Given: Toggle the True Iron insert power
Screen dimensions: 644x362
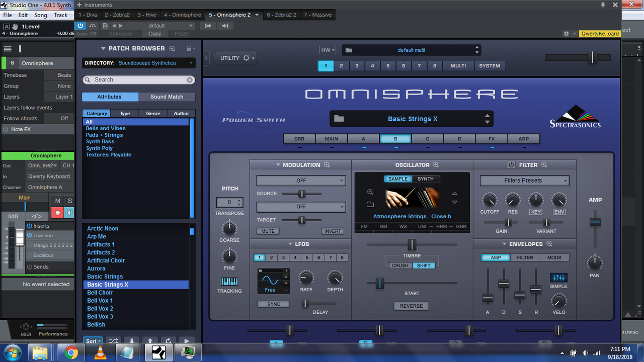Looking at the screenshot, I should [x=29, y=235].
